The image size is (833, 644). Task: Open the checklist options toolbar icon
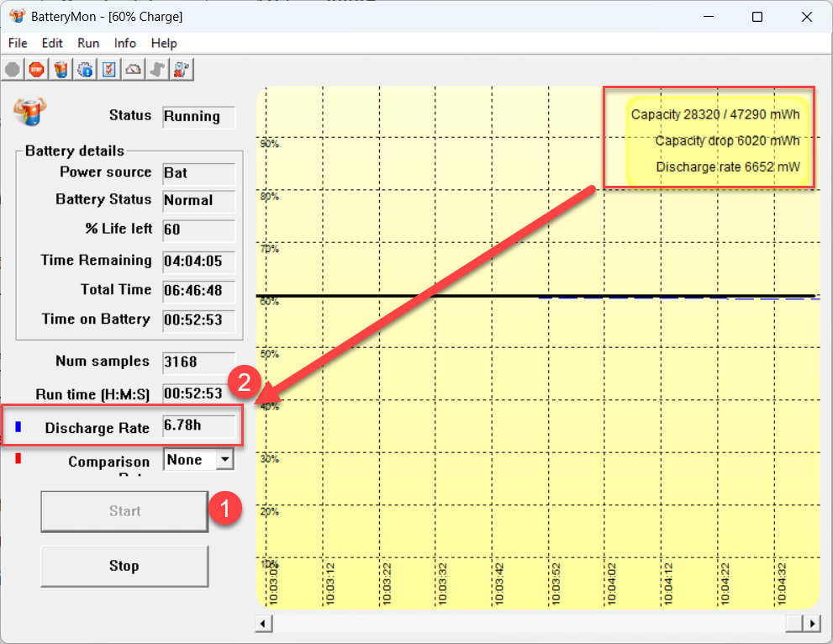coord(109,70)
